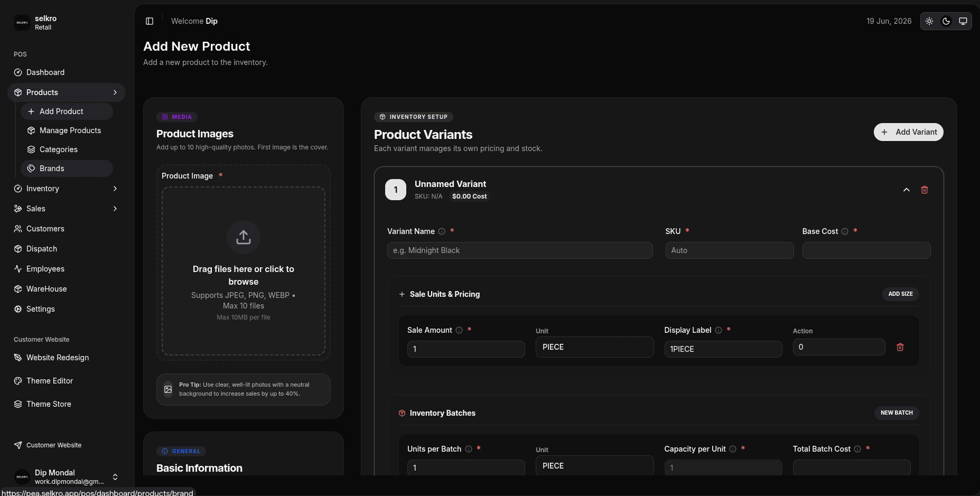Click Website Redesign icon
This screenshot has height=496, width=980.
(18, 358)
